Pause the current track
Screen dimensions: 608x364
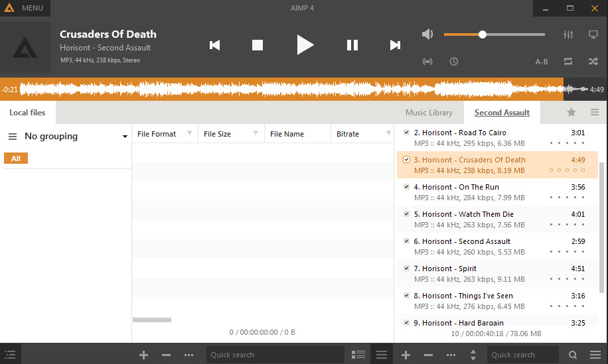click(x=352, y=45)
